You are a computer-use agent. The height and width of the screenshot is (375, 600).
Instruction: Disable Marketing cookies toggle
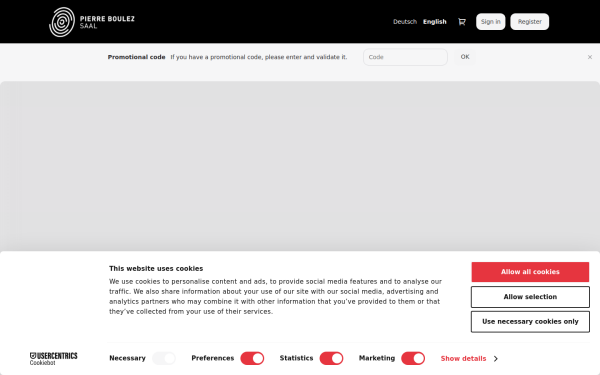pos(413,359)
